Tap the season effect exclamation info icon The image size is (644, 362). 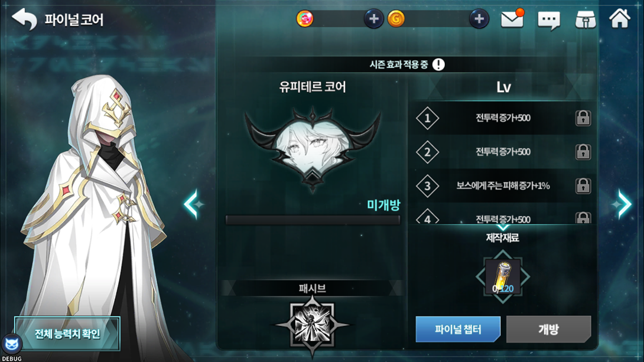tap(438, 64)
